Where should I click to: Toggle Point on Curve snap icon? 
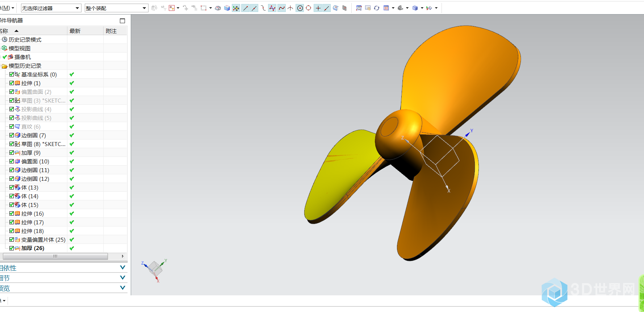pos(327,8)
